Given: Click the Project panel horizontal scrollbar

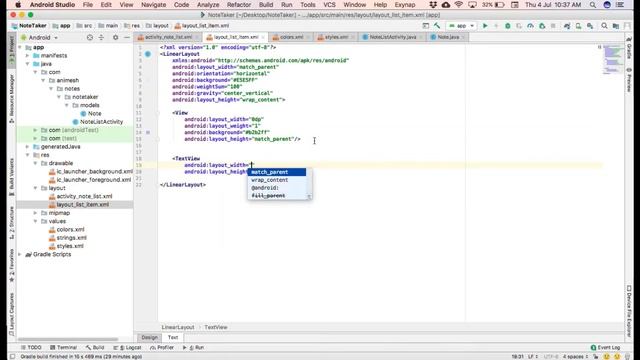Looking at the screenshot, I should [x=68, y=339].
